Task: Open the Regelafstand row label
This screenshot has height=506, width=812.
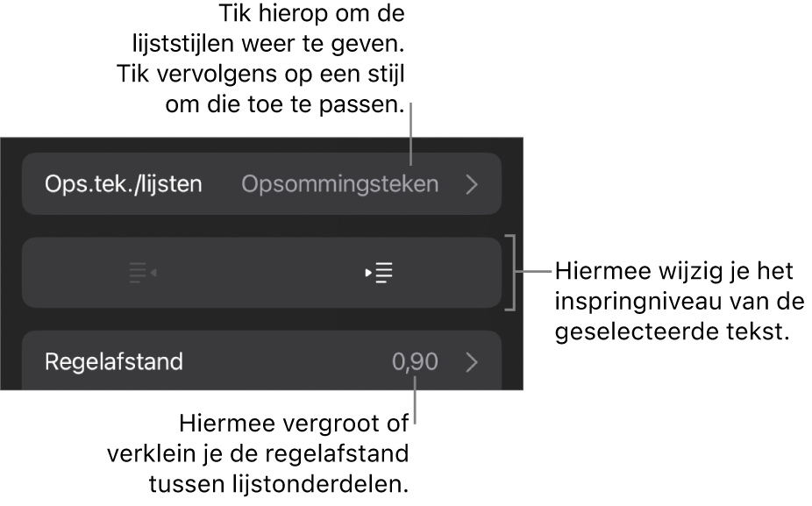Action: point(113,361)
